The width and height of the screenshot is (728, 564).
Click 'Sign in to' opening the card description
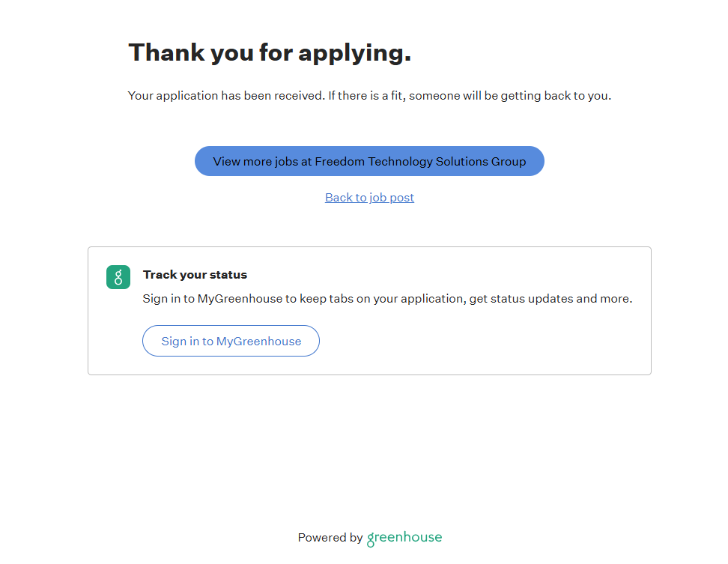coord(169,299)
